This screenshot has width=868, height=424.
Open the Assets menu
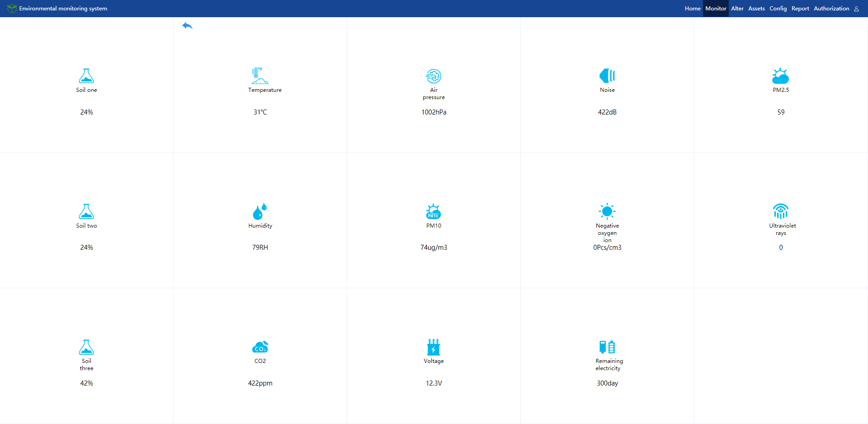pos(756,9)
